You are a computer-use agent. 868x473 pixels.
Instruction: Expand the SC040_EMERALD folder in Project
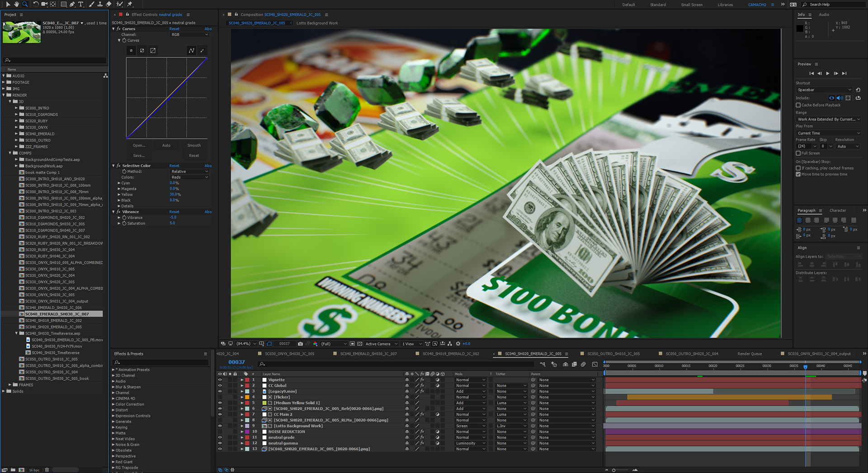[16, 134]
